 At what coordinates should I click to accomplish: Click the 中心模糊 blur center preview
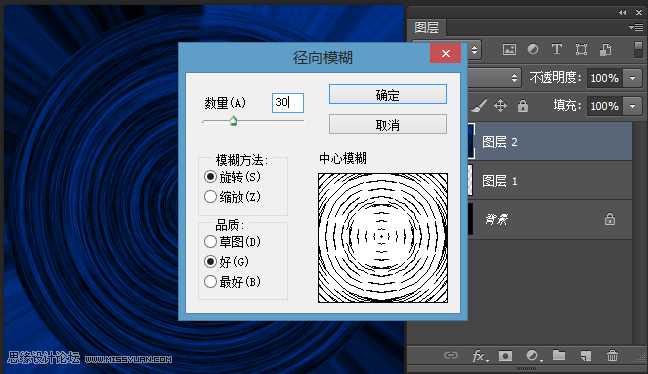pos(383,238)
